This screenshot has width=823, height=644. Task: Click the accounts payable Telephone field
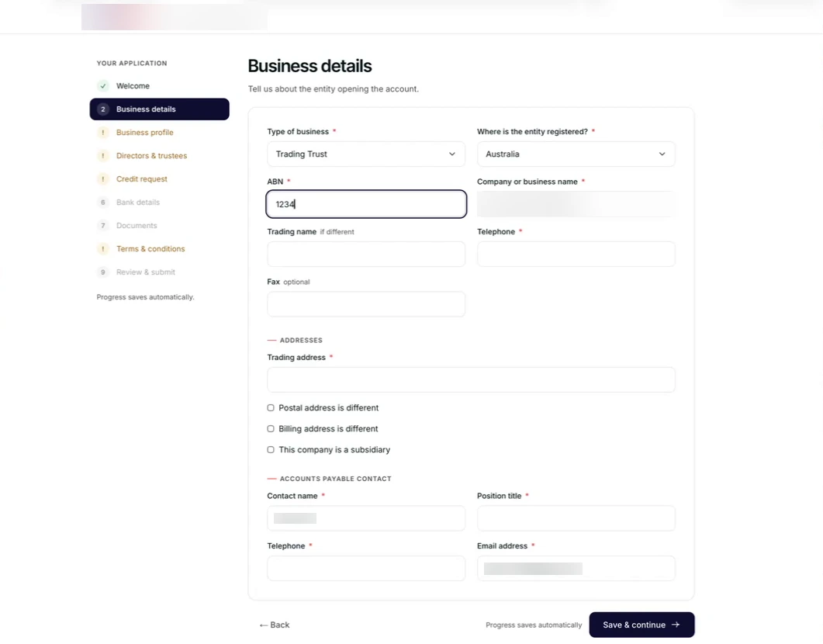pyautogui.click(x=366, y=569)
